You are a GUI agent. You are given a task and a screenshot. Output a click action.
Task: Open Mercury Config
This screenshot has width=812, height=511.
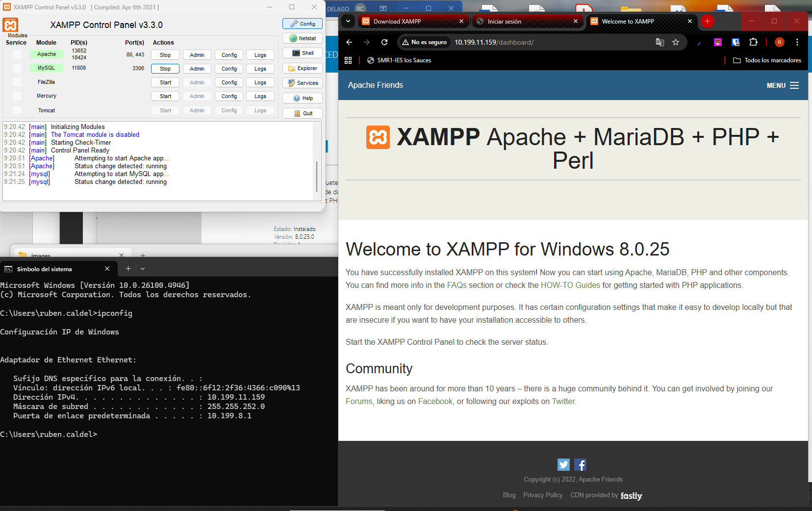(229, 96)
